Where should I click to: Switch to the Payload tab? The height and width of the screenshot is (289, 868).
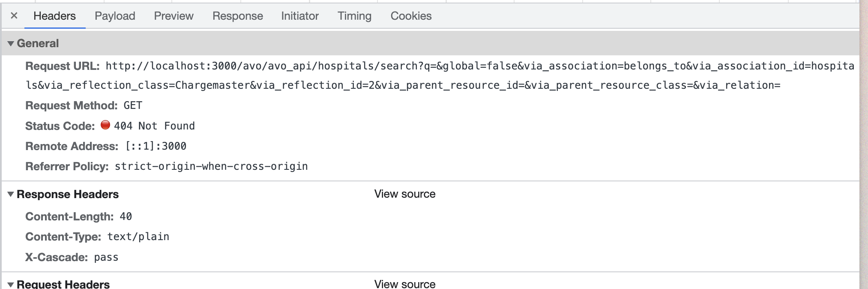tap(115, 16)
